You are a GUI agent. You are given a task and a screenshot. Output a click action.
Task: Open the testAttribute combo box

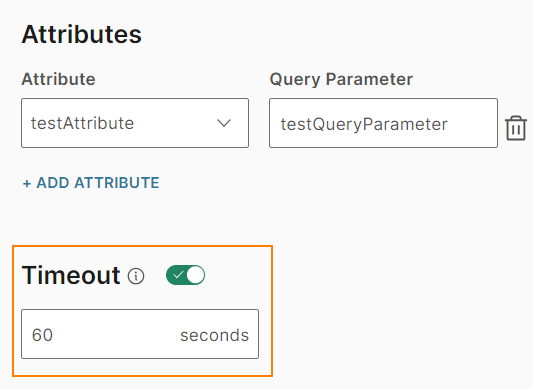click(135, 123)
